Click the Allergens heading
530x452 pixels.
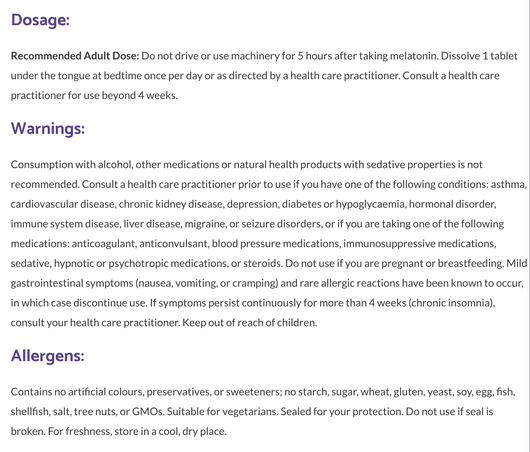[x=47, y=356]
